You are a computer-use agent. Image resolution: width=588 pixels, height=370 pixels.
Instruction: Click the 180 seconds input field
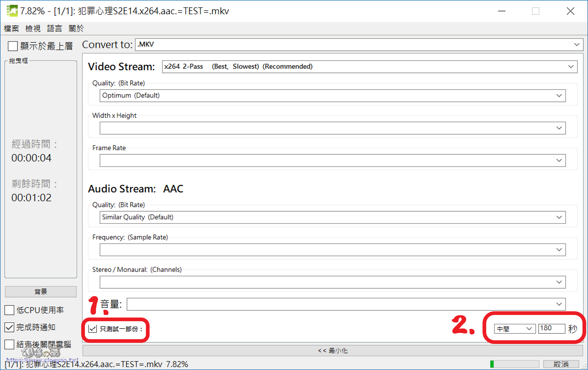pyautogui.click(x=552, y=329)
